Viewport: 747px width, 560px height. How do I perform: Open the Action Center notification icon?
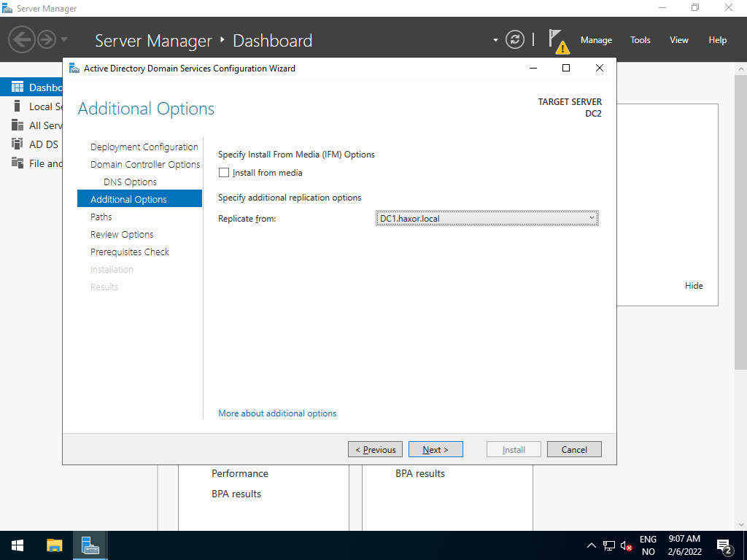pyautogui.click(x=724, y=546)
